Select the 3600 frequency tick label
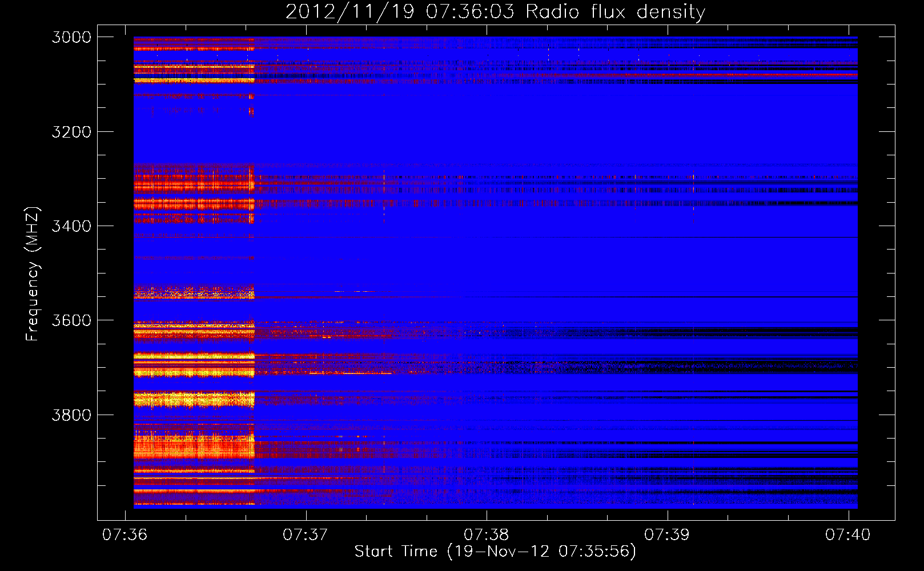 click(x=71, y=320)
